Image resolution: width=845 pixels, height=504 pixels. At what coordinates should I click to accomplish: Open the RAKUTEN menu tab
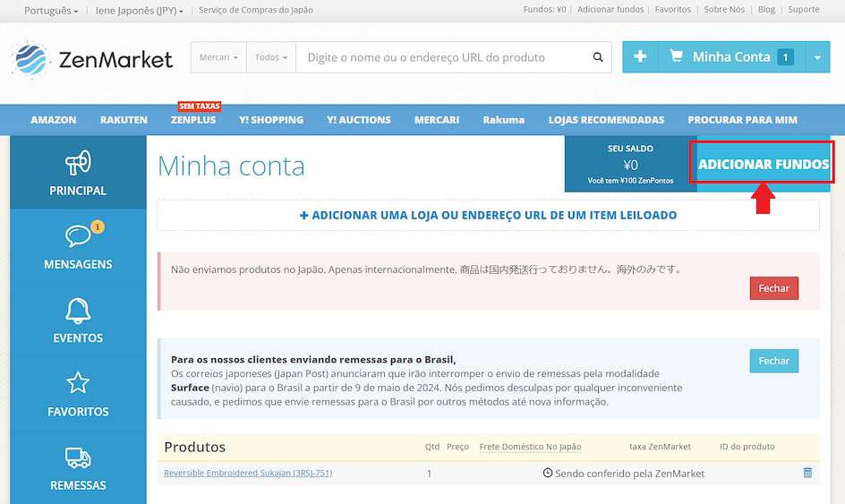(124, 120)
